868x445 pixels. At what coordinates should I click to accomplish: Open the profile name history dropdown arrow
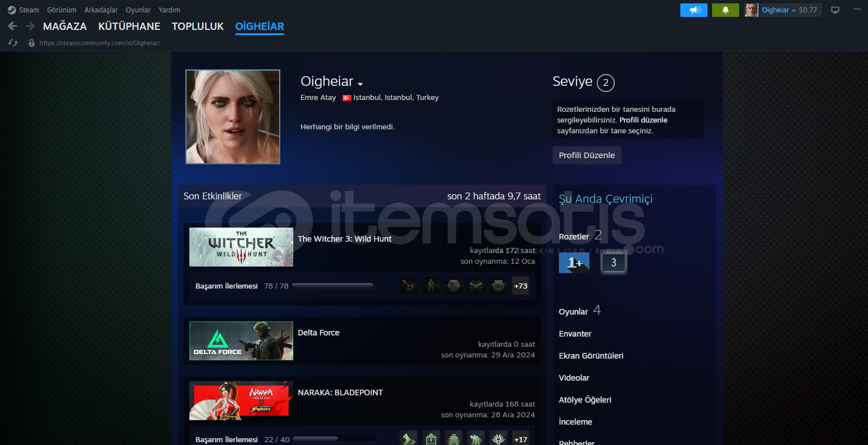pos(360,85)
